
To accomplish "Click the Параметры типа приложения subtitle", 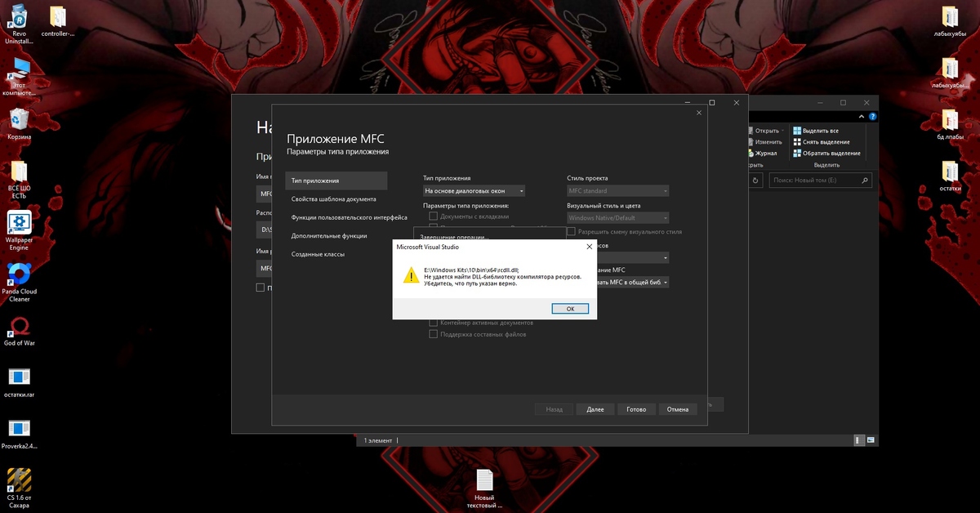I will click(337, 152).
